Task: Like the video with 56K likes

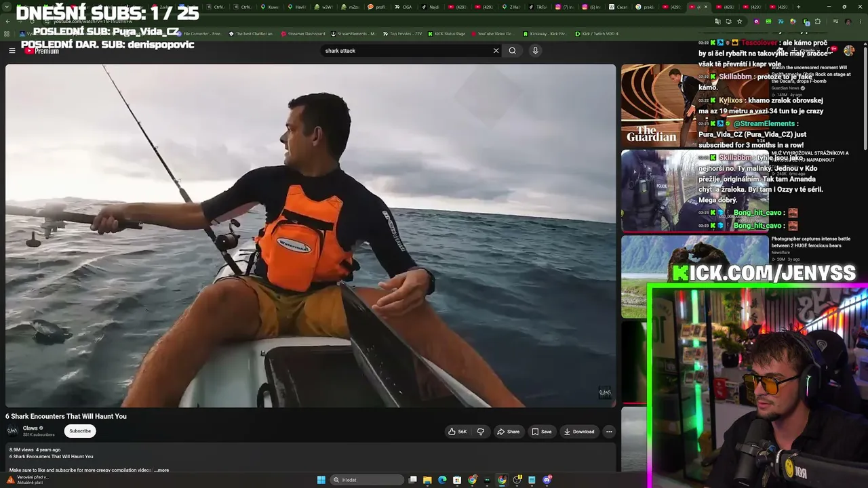Action: (x=457, y=432)
